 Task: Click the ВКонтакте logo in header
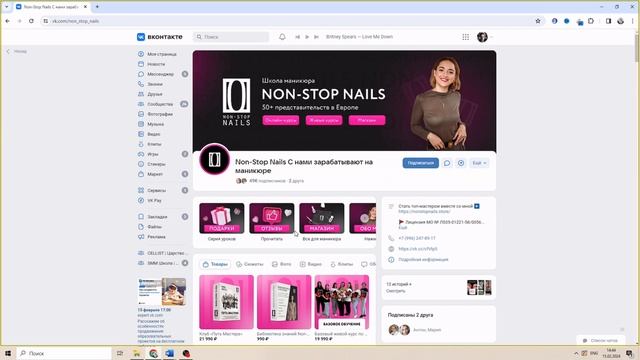pyautogui.click(x=160, y=37)
